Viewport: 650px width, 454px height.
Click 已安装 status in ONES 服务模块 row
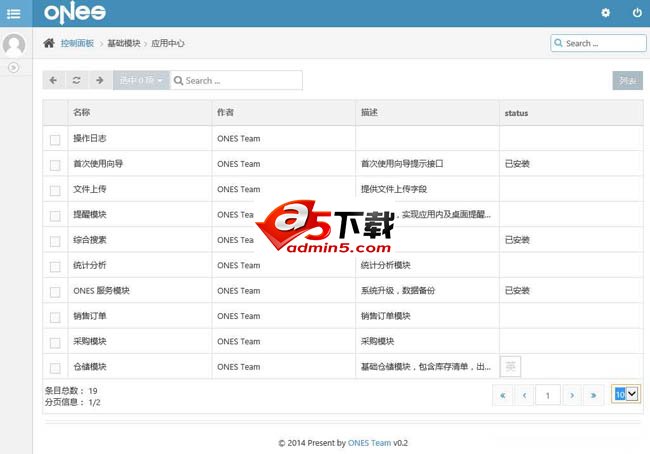point(517,291)
